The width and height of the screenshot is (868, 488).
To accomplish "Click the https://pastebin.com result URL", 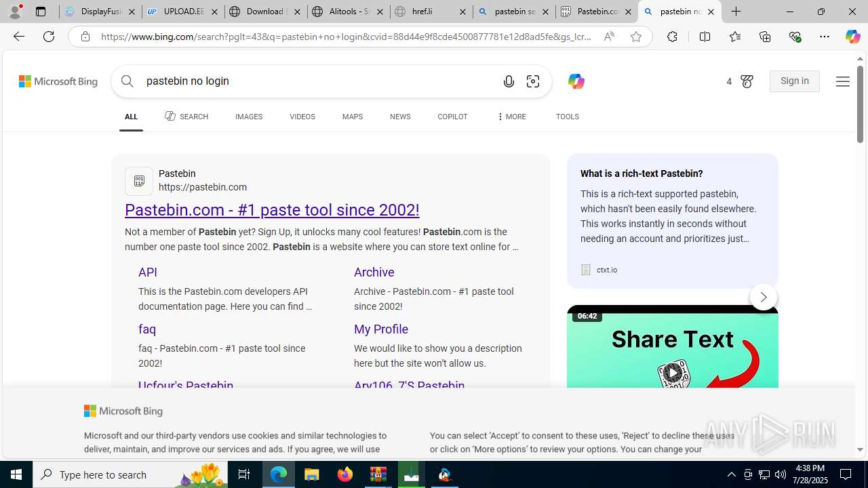I will click(x=203, y=188).
